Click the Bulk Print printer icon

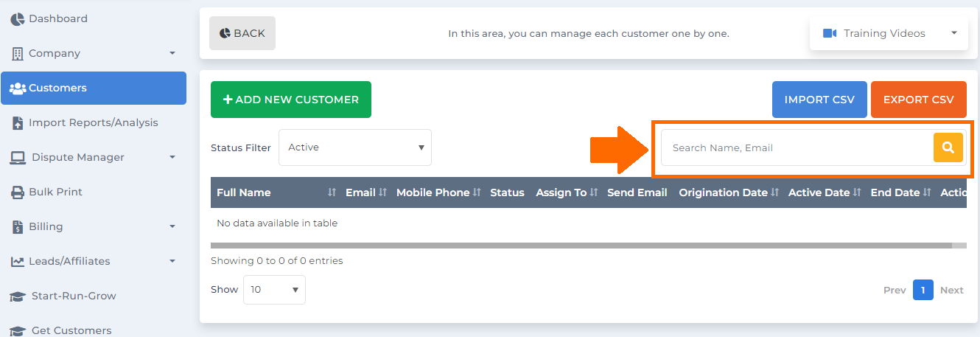pyautogui.click(x=17, y=192)
